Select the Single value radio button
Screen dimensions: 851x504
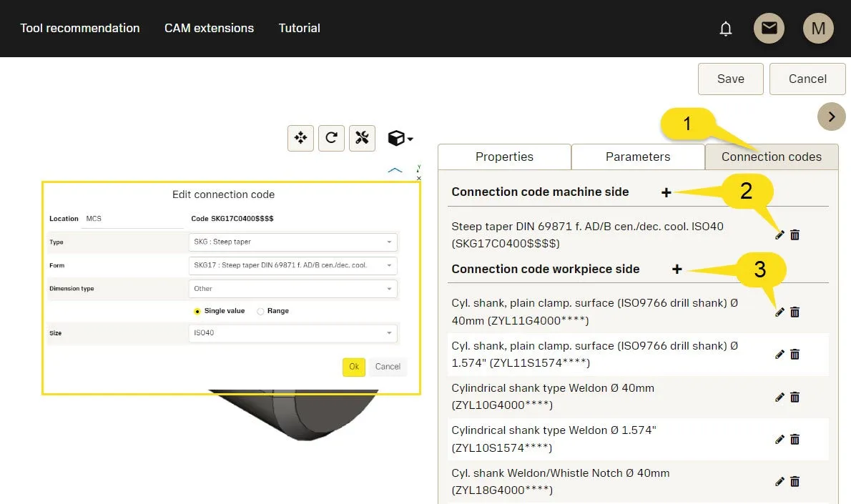197,312
